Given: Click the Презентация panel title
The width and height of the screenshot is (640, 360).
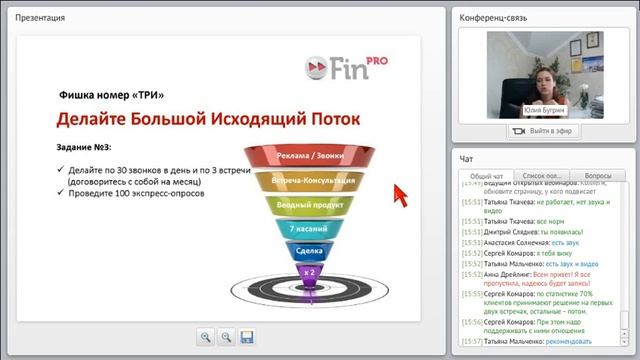Looking at the screenshot, I should tap(40, 18).
